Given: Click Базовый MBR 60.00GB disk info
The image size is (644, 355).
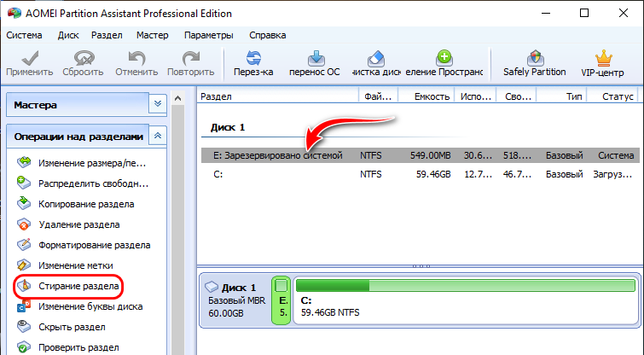Looking at the screenshot, I should [236, 306].
